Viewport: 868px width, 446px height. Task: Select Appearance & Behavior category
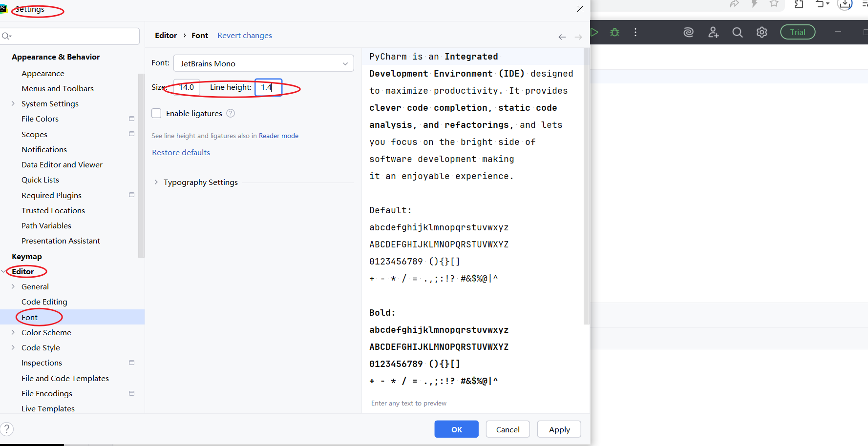pos(56,57)
